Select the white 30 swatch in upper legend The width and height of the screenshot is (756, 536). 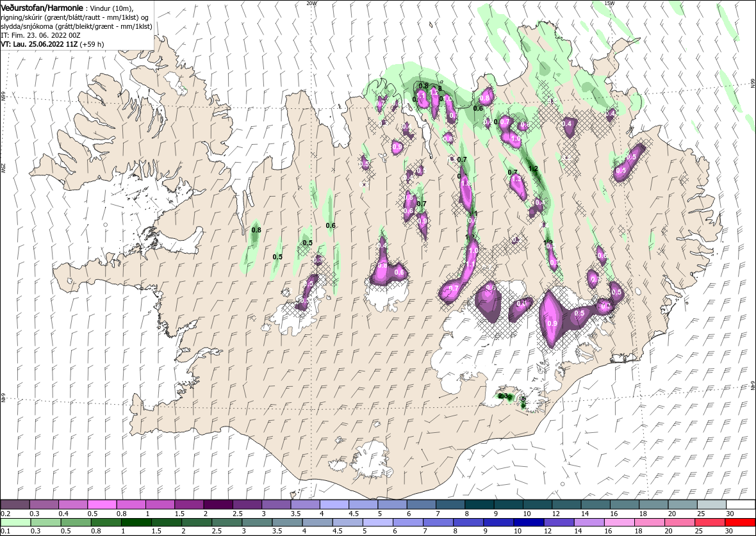(x=741, y=504)
